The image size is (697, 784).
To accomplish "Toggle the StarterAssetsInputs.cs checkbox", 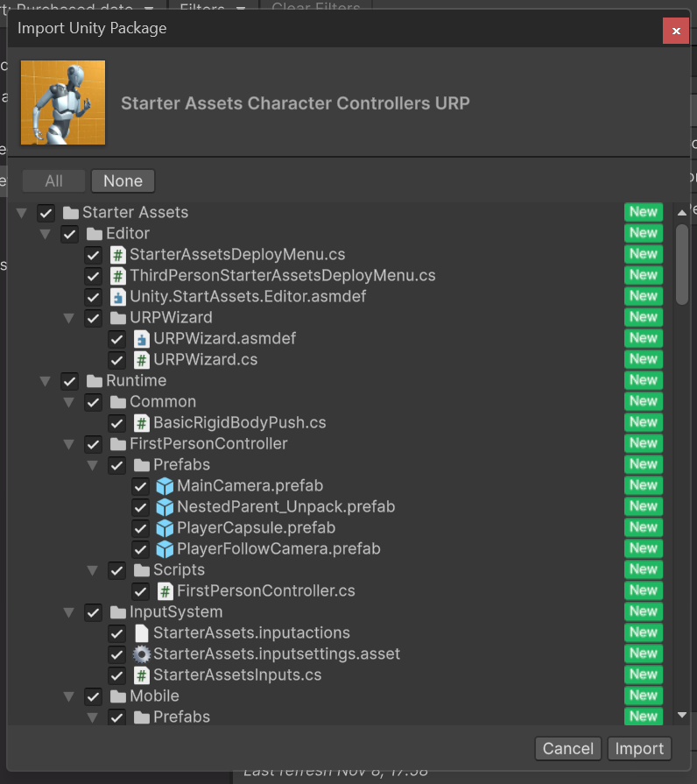I will point(116,675).
